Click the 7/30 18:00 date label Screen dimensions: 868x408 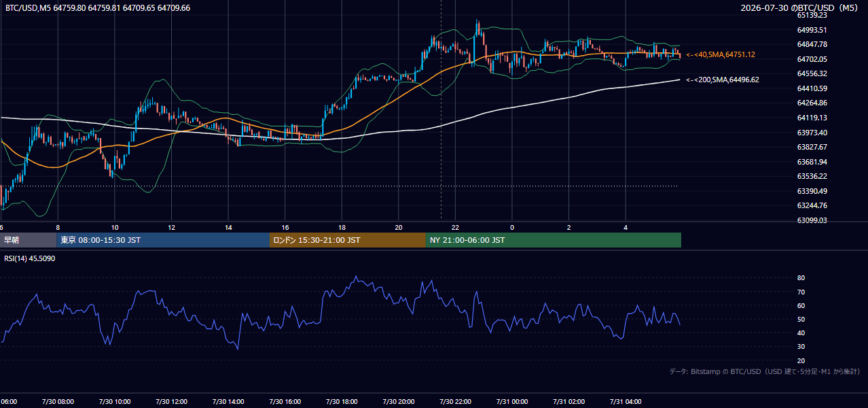pyautogui.click(x=342, y=402)
